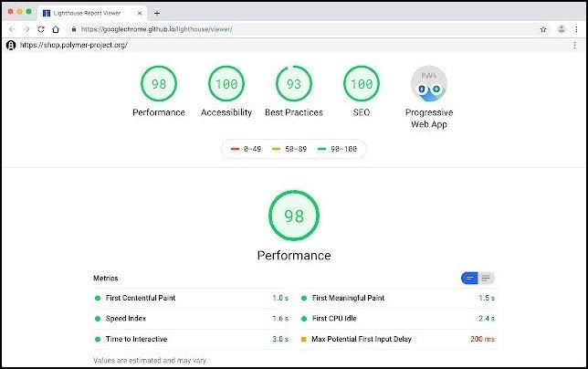Click the First Contentful Paint metric

point(191,298)
